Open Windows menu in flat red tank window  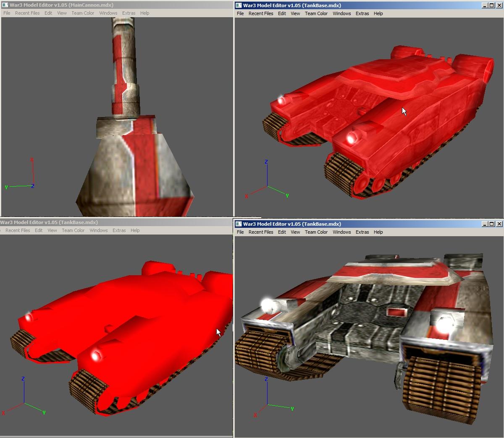pyautogui.click(x=99, y=230)
